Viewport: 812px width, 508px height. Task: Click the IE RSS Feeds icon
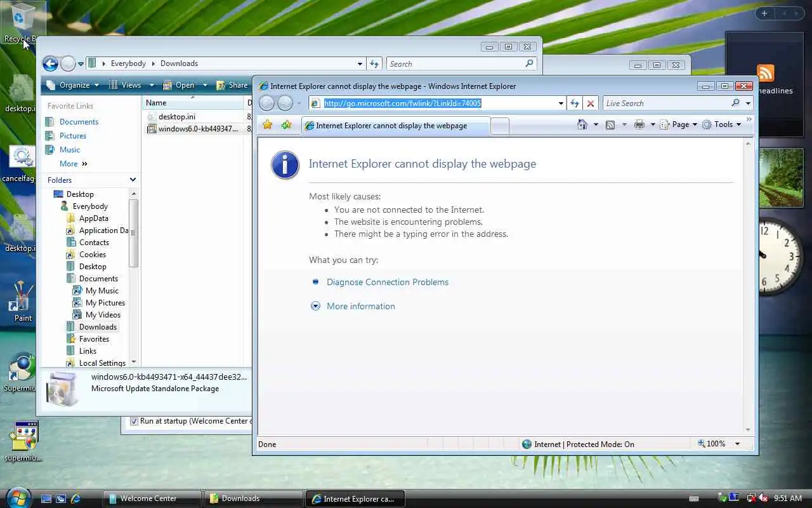(x=610, y=125)
